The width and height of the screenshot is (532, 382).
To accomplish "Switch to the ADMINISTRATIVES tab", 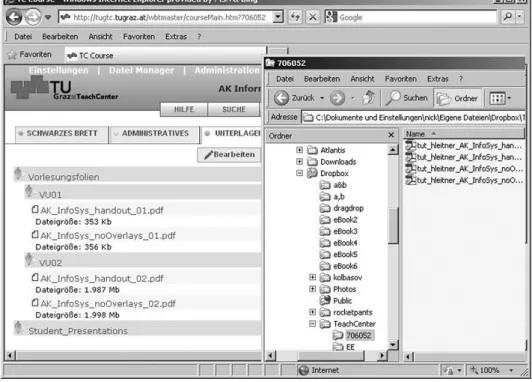I will click(x=155, y=133).
